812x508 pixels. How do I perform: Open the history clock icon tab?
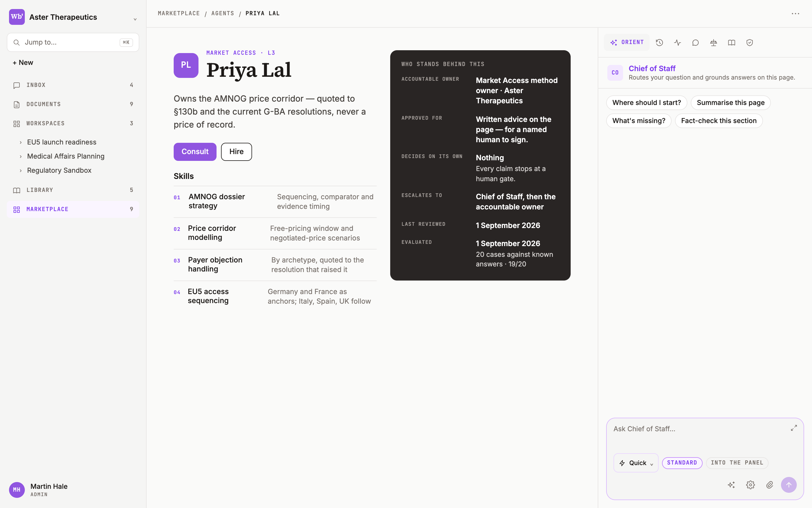coord(659,43)
